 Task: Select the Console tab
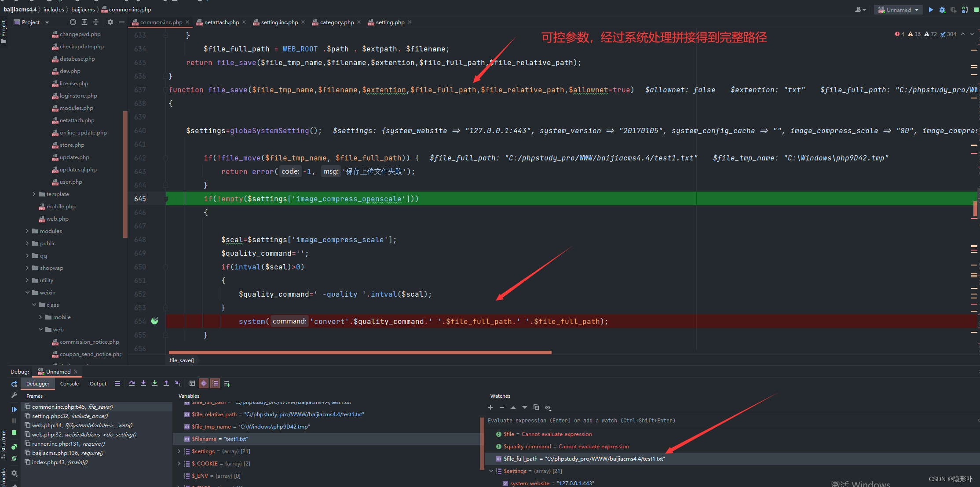coord(69,383)
